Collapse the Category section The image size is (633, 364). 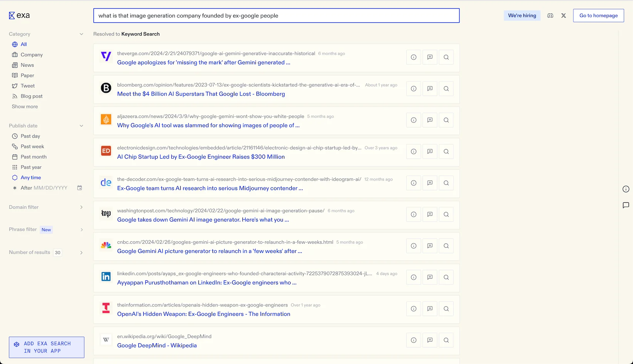point(81,34)
